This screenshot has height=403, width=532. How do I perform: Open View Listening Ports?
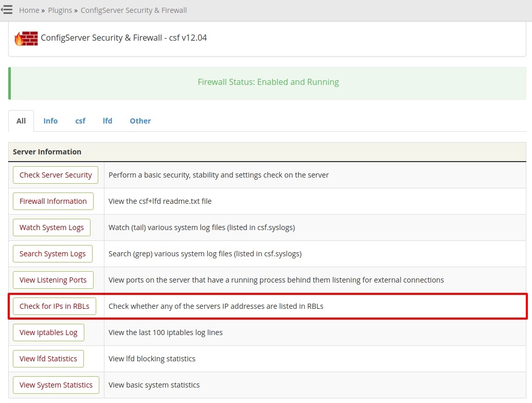coord(53,280)
